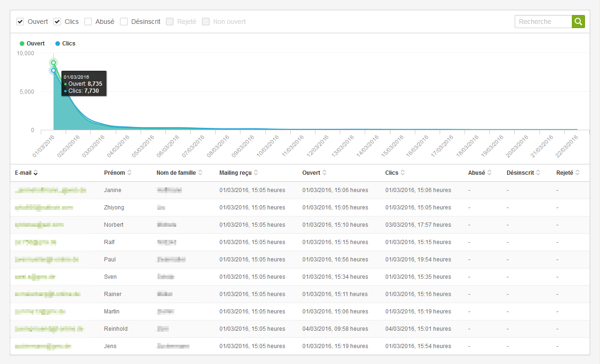Sort by Ouvert column arrows
The image size is (600, 364).
pyautogui.click(x=325, y=173)
